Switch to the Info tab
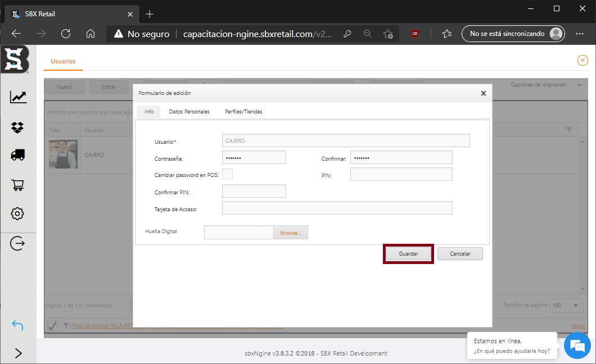 (x=149, y=112)
